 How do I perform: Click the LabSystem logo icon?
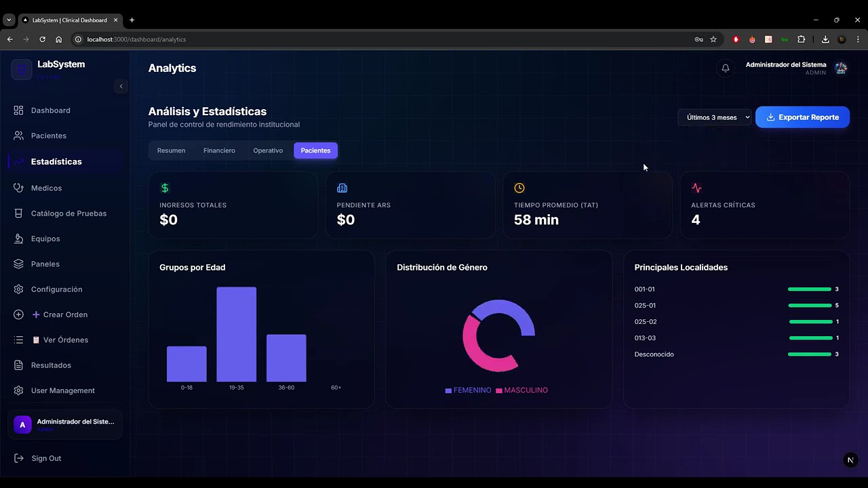click(x=22, y=69)
